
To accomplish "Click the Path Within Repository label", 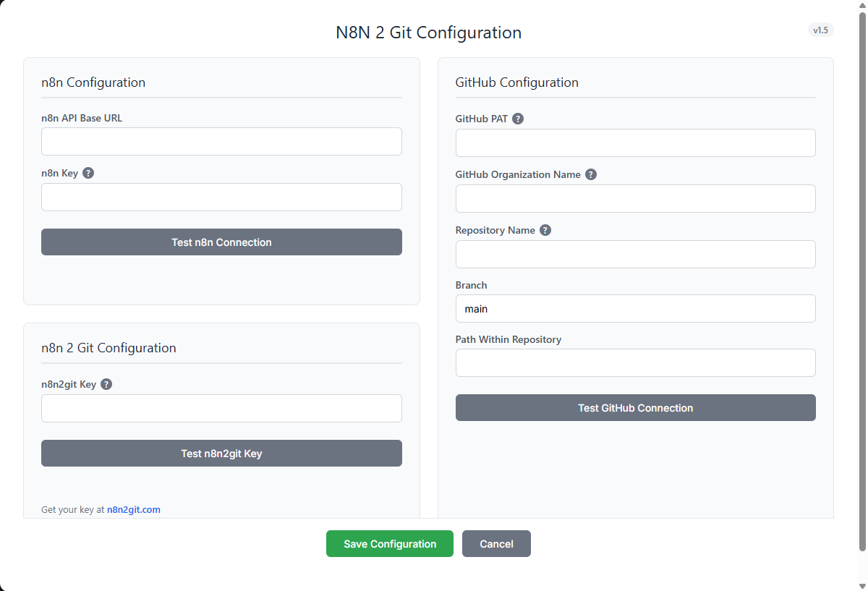I will tap(509, 339).
